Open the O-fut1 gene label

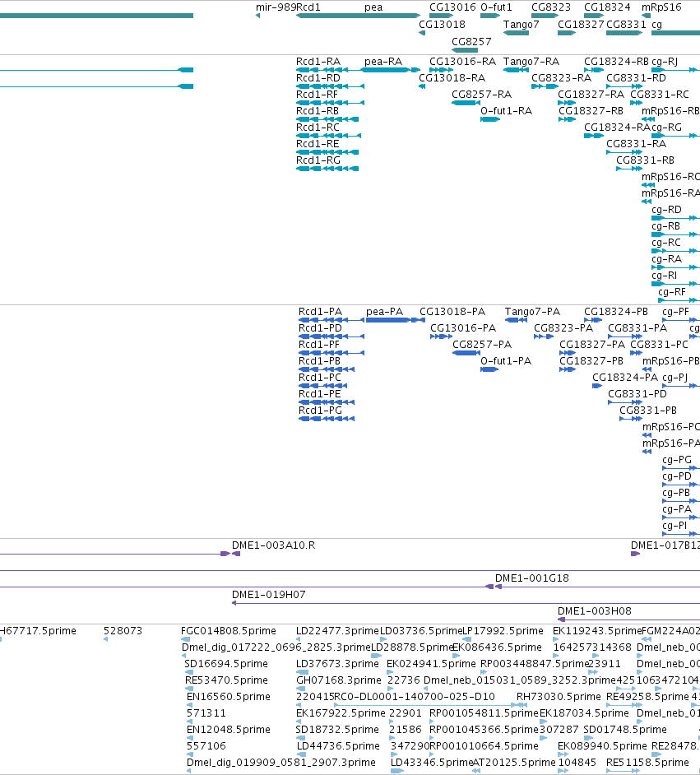pyautogui.click(x=497, y=7)
